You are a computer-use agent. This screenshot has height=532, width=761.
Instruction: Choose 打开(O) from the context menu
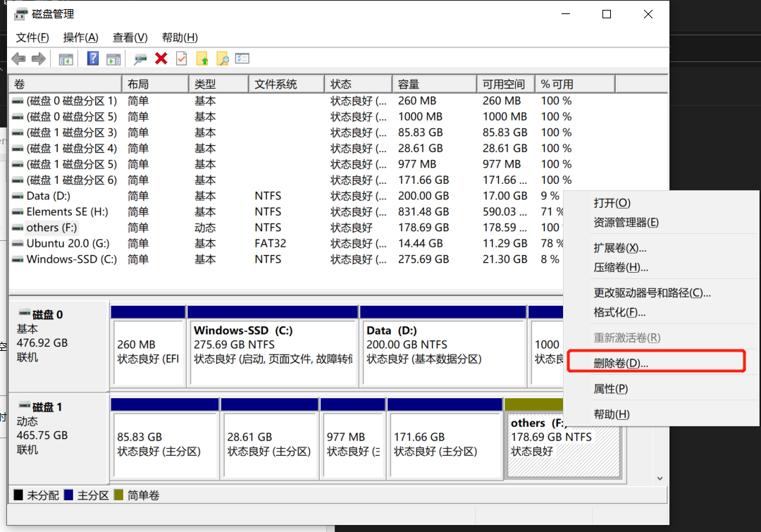coord(661,203)
